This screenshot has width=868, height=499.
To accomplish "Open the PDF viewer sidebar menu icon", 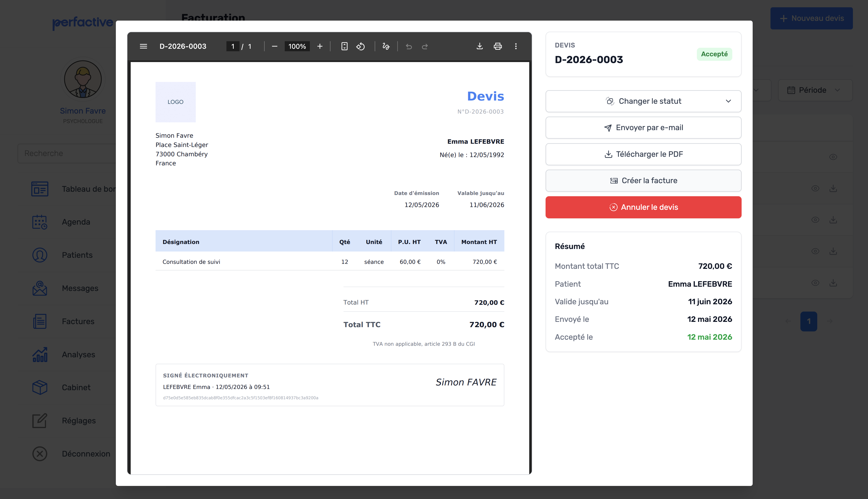I will pos(143,46).
